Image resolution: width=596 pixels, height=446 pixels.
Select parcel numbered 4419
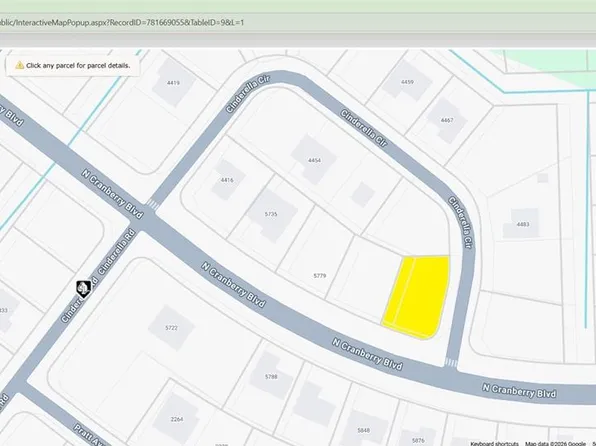click(173, 83)
